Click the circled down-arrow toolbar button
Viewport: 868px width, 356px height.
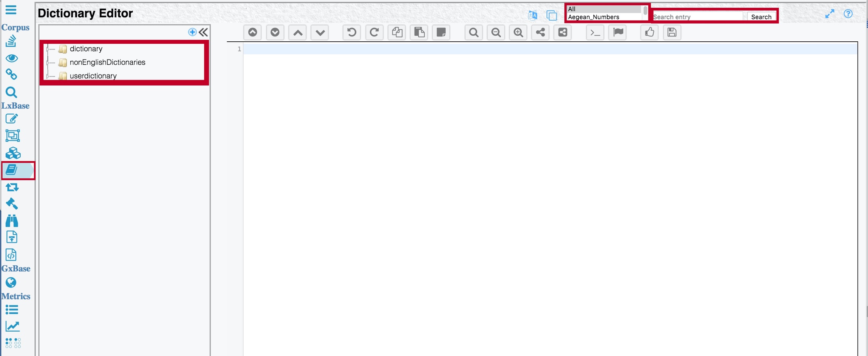(275, 32)
